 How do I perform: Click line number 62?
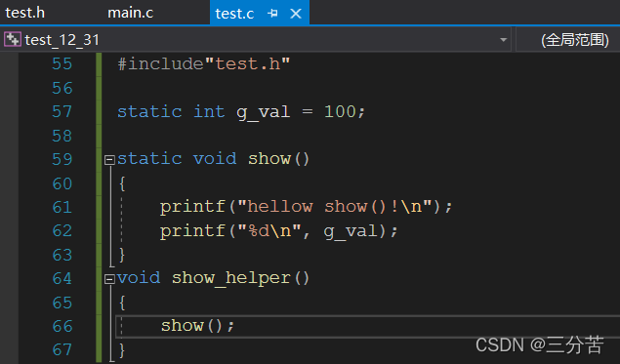(x=62, y=231)
